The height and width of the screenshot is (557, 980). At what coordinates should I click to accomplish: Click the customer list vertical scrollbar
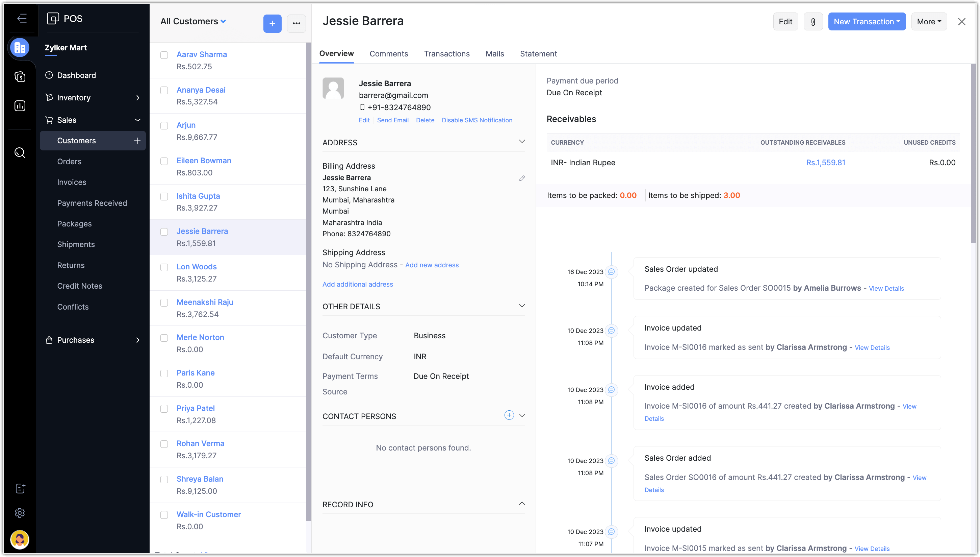(308, 281)
